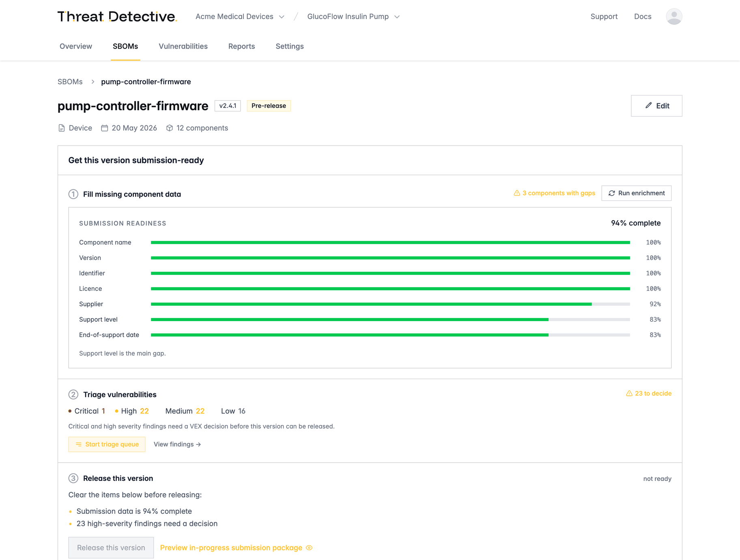Image resolution: width=740 pixels, height=560 pixels.
Task: Open the Support link
Action: point(604,17)
